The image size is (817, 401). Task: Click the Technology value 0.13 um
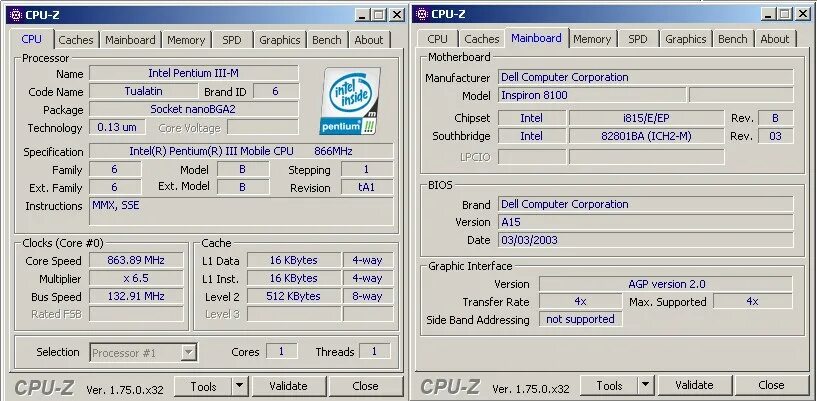(117, 127)
